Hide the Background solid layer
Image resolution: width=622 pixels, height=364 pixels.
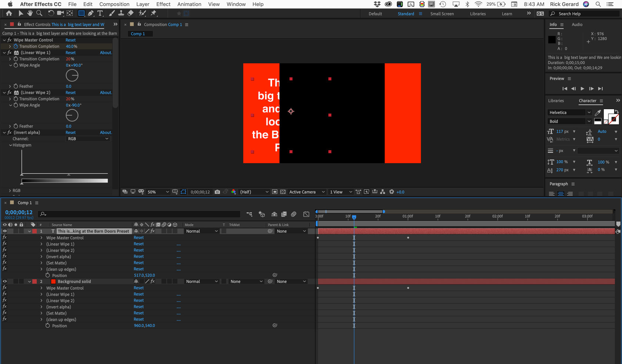pos(5,282)
